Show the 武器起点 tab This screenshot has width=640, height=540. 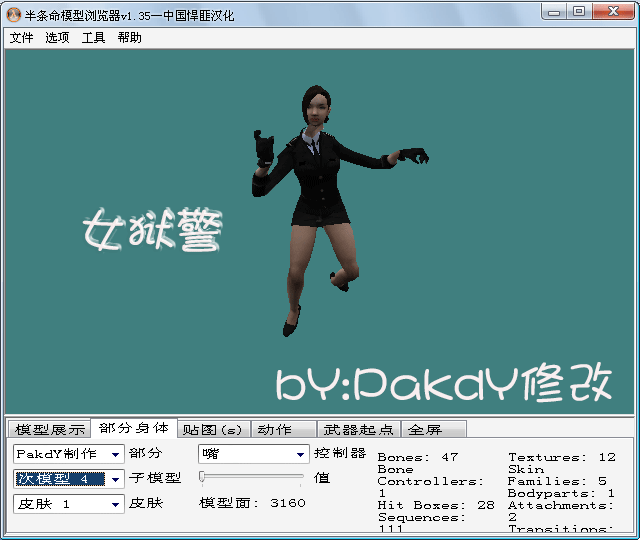(358, 430)
